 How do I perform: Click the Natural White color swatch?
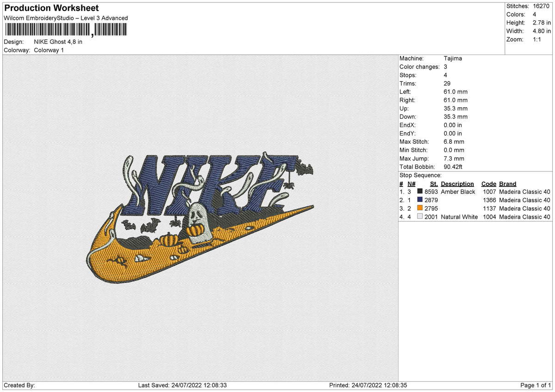420,217
